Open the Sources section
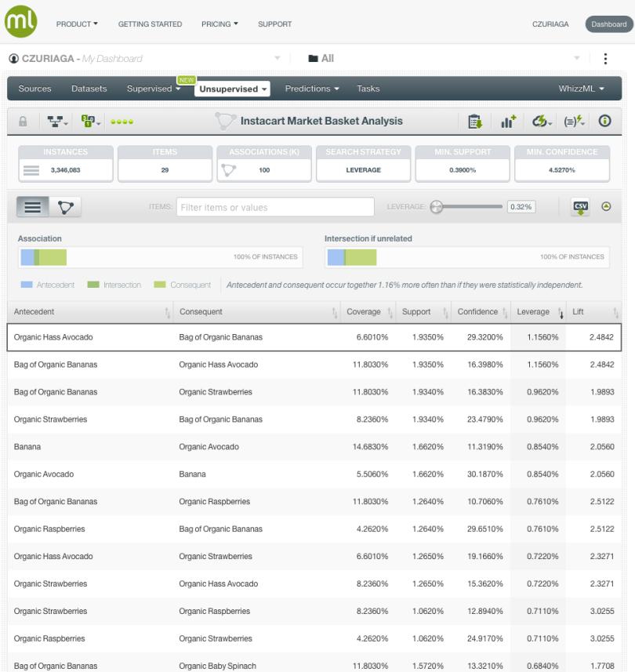This screenshot has height=672, width=635. point(34,89)
